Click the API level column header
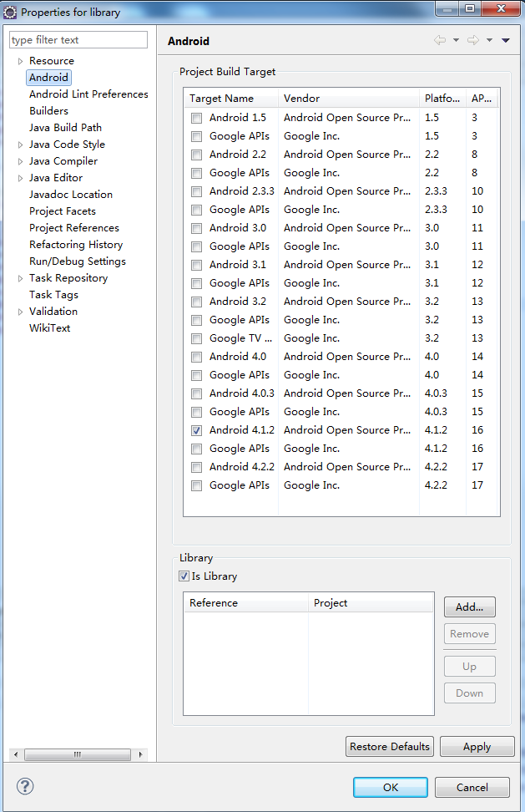525x812 pixels. 482,99
